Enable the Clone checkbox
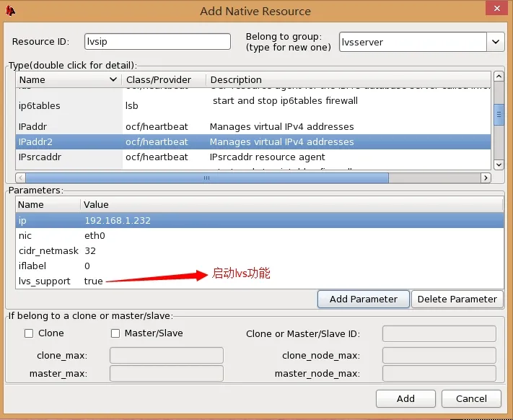This screenshot has height=420, width=513. [29, 333]
